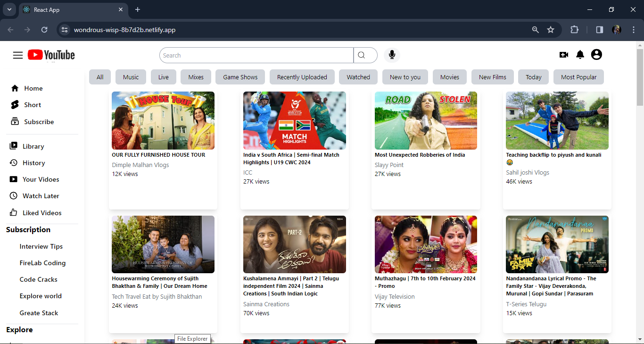Click into the Search input field
The width and height of the screenshot is (644, 344).
tap(256, 55)
